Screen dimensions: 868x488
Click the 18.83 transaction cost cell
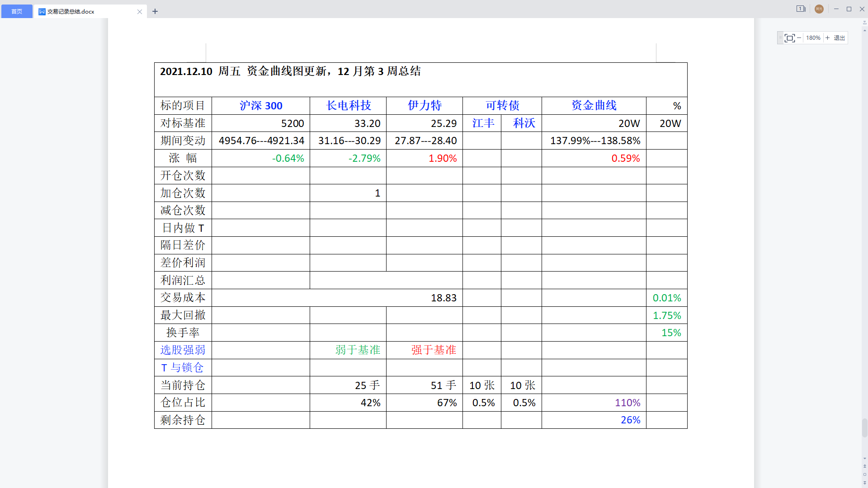tap(337, 298)
